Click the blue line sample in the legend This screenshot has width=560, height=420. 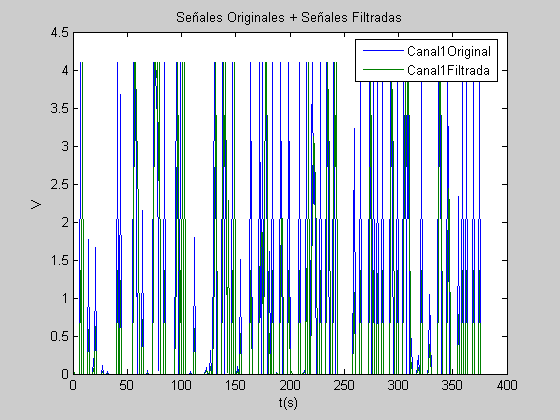pos(383,51)
